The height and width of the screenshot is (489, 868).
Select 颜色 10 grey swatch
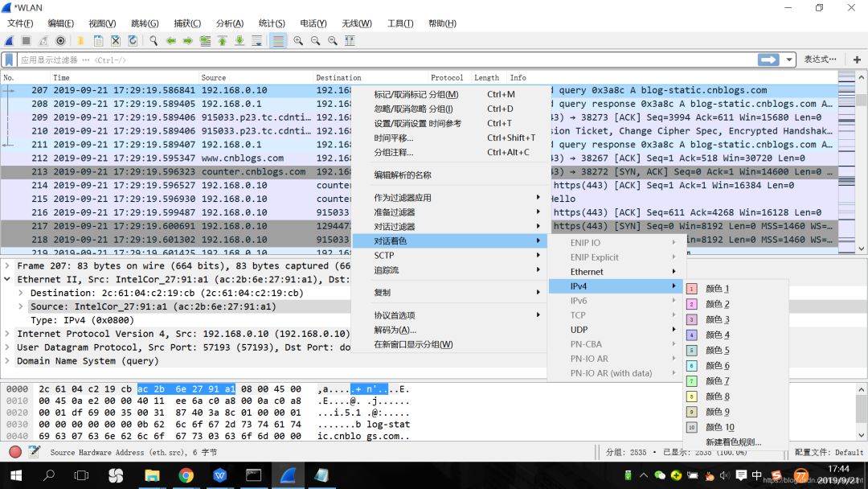point(691,427)
